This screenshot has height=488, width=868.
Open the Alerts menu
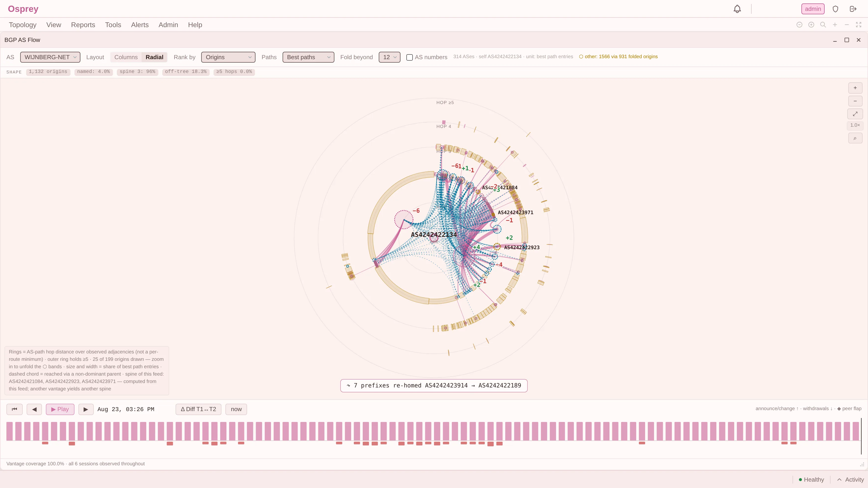tap(140, 25)
